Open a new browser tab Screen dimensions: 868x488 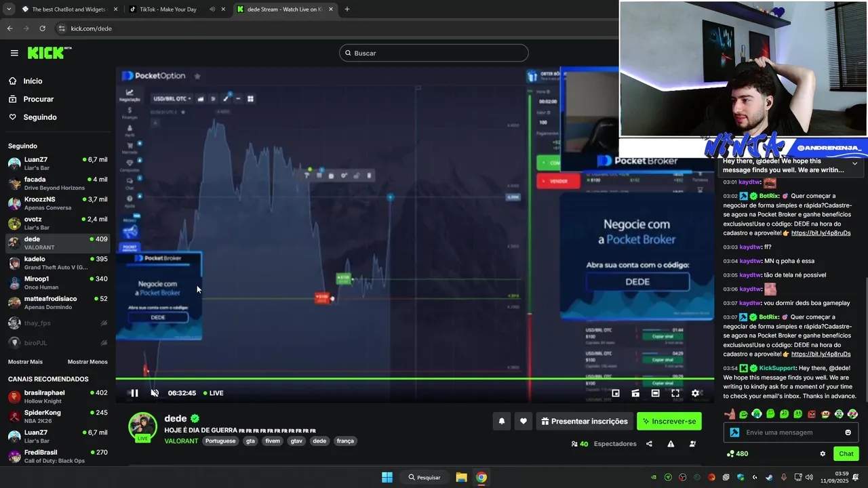tap(347, 9)
